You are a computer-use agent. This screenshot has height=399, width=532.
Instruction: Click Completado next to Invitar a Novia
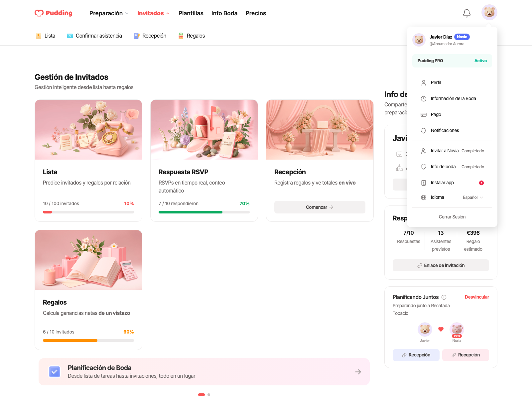pos(473,151)
